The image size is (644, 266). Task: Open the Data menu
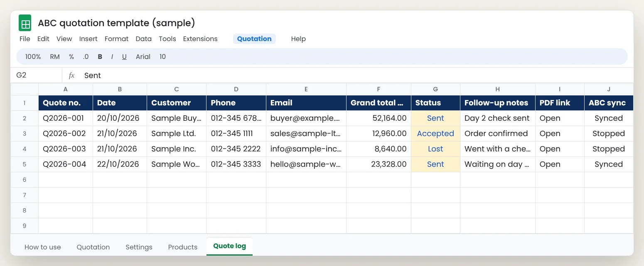[x=143, y=39]
